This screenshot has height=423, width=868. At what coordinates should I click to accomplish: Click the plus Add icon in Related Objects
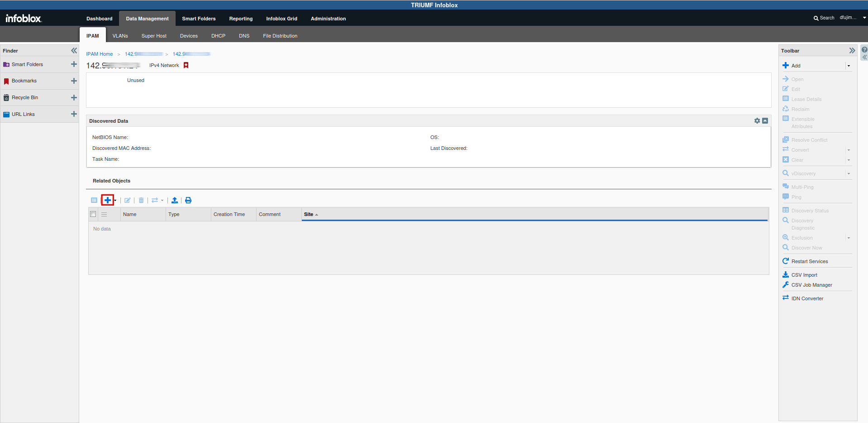point(107,200)
